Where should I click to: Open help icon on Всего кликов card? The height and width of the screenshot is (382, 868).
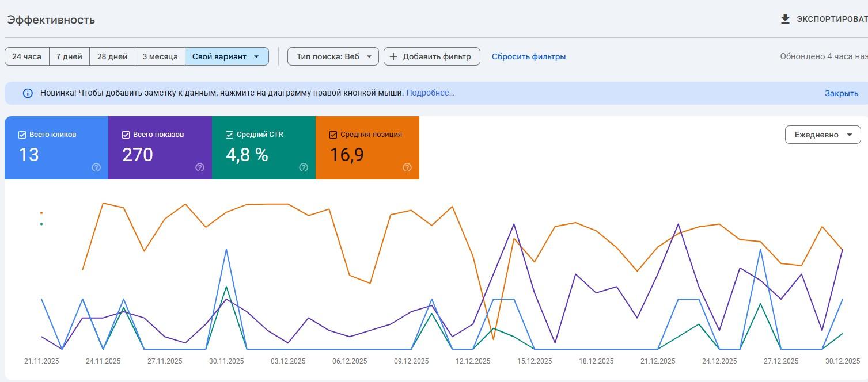96,167
